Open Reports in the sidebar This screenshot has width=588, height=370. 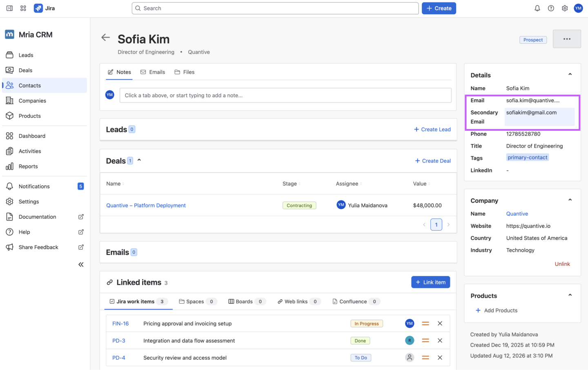[45, 166]
